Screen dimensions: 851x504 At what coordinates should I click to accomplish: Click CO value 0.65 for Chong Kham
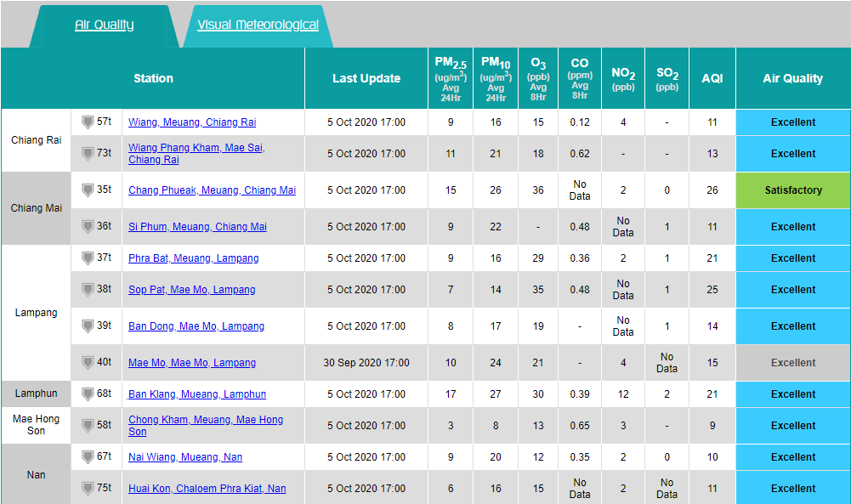tap(580, 425)
